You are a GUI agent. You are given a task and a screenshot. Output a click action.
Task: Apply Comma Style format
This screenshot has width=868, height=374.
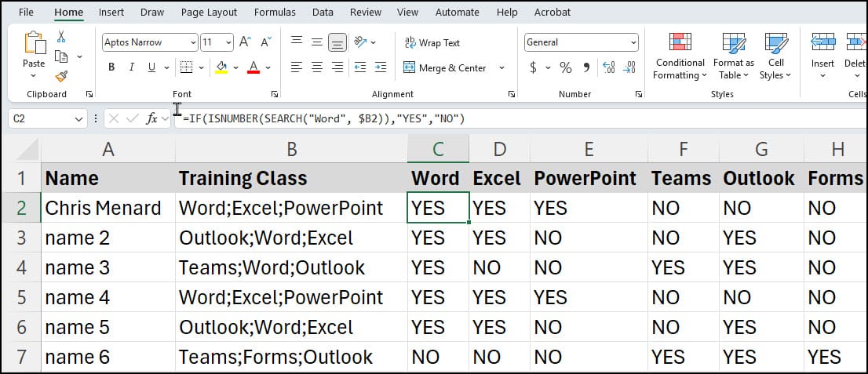coord(587,67)
